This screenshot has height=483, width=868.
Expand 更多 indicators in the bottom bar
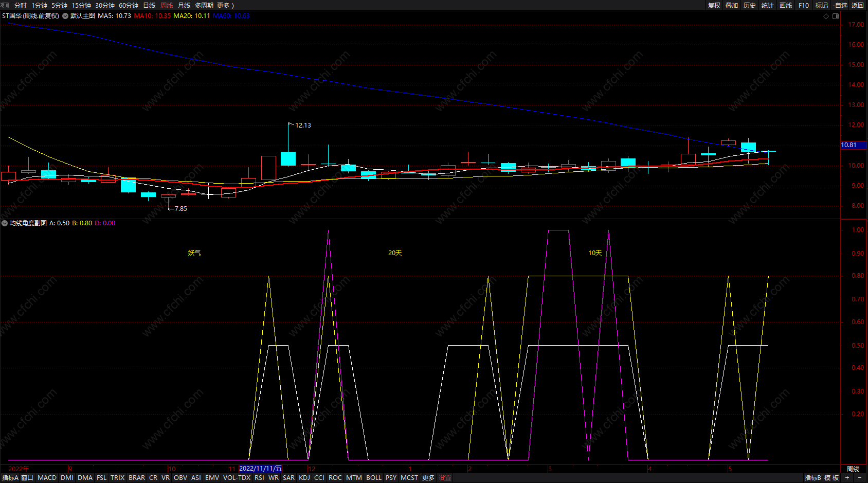(428, 478)
